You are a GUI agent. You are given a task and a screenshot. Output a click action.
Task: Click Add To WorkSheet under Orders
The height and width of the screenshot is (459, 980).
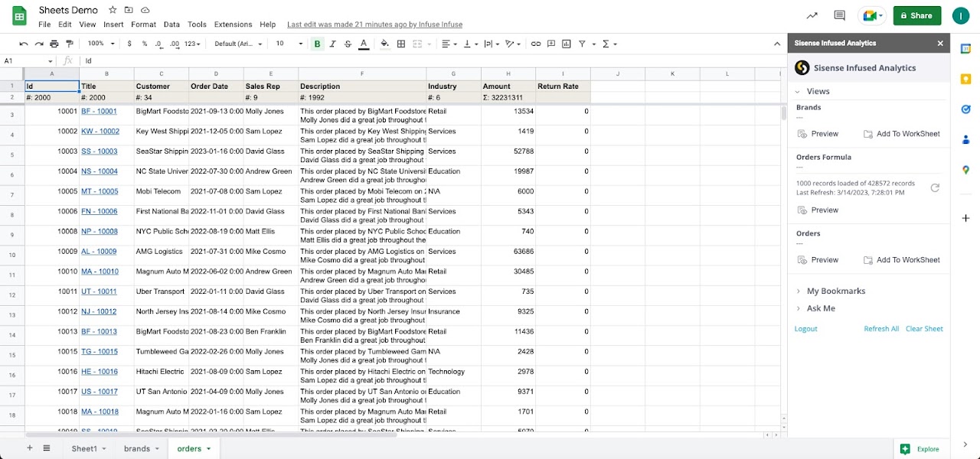[901, 260]
